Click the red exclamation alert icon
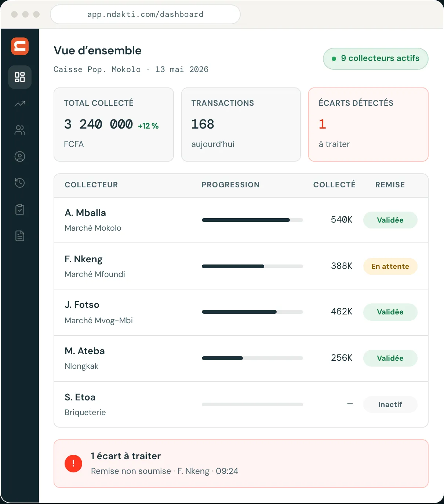This screenshot has height=504, width=444. (x=73, y=464)
